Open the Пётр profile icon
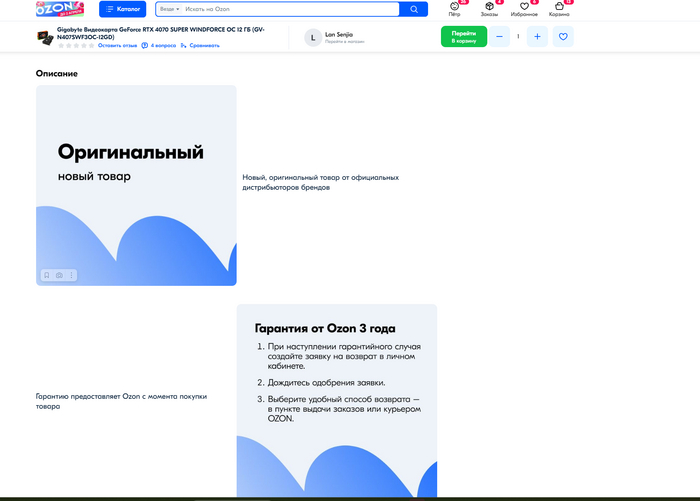The height and width of the screenshot is (501, 700). 454,9
